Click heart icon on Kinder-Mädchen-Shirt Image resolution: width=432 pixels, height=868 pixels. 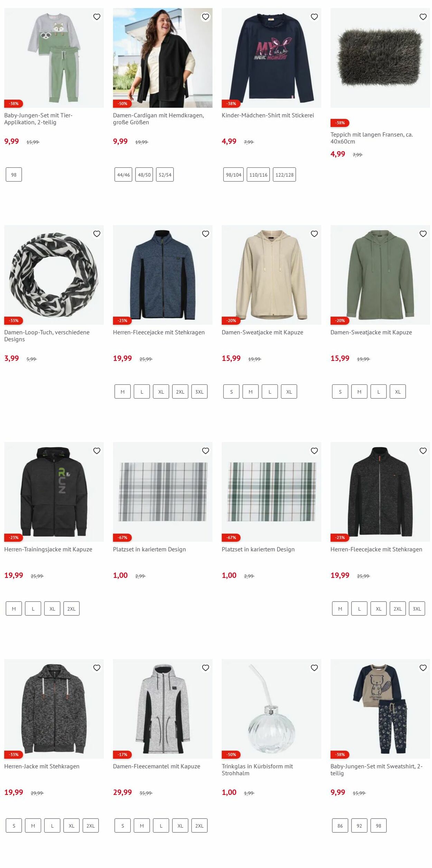point(314,17)
